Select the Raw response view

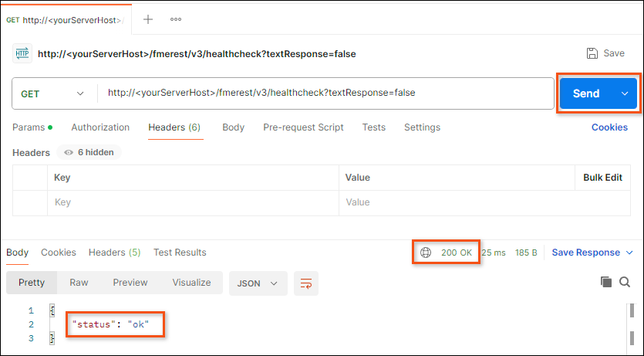tap(79, 283)
